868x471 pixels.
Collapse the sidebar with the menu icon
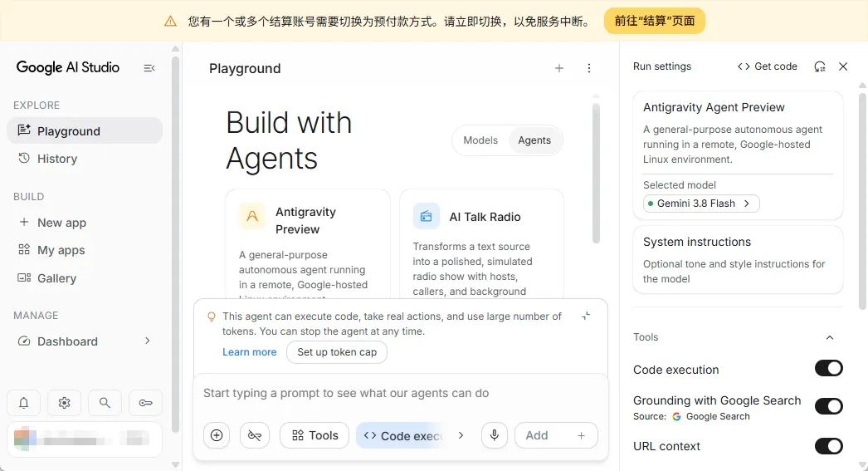tap(149, 68)
